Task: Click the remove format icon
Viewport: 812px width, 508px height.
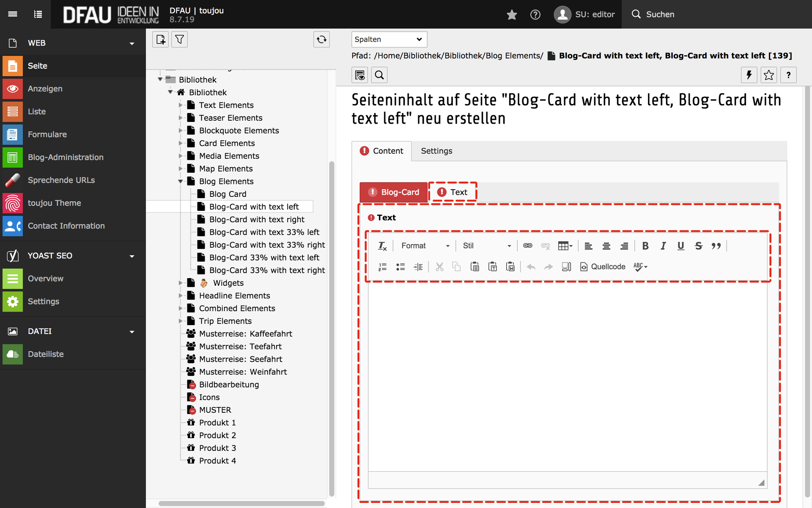Action: pyautogui.click(x=382, y=246)
